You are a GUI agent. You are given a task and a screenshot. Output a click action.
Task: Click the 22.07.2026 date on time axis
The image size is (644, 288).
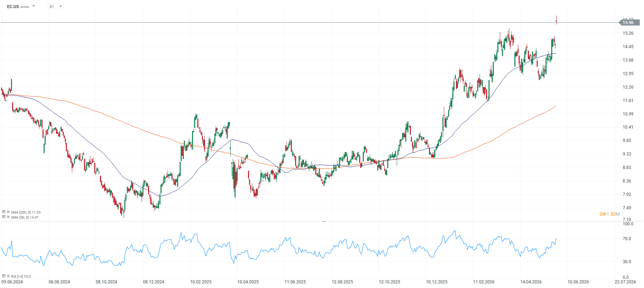click(x=625, y=282)
